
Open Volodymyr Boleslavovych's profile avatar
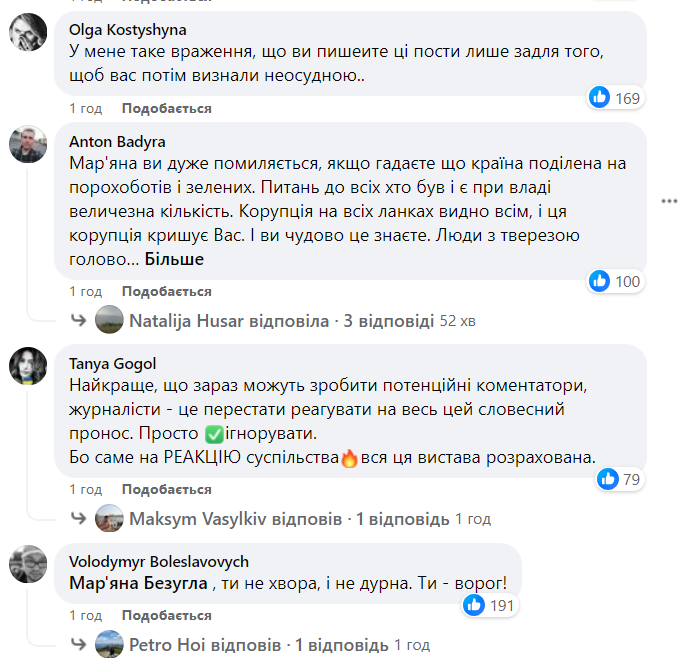27,564
